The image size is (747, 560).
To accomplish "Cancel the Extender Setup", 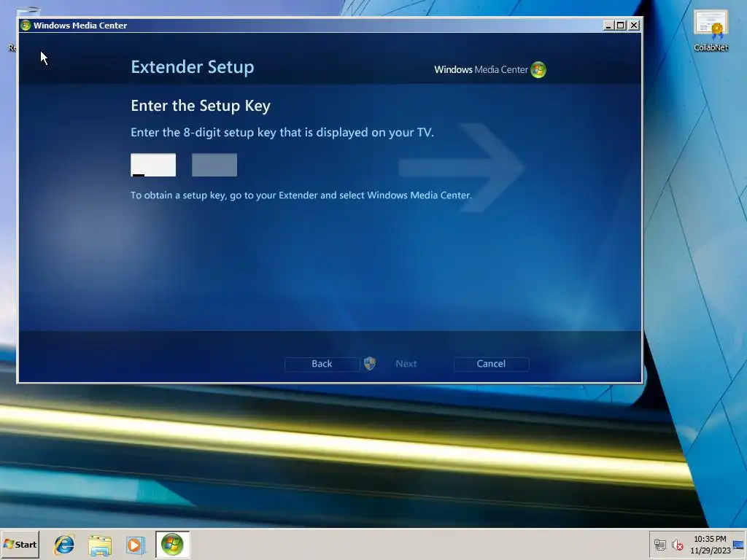I will pyautogui.click(x=491, y=364).
